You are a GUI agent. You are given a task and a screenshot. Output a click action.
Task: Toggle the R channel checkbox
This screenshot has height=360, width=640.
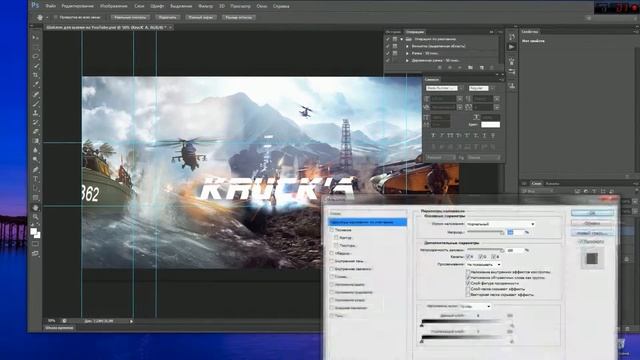coord(469,256)
